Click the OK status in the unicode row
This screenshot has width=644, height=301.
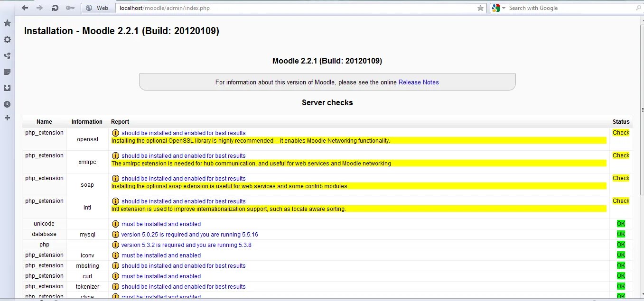coord(621,224)
